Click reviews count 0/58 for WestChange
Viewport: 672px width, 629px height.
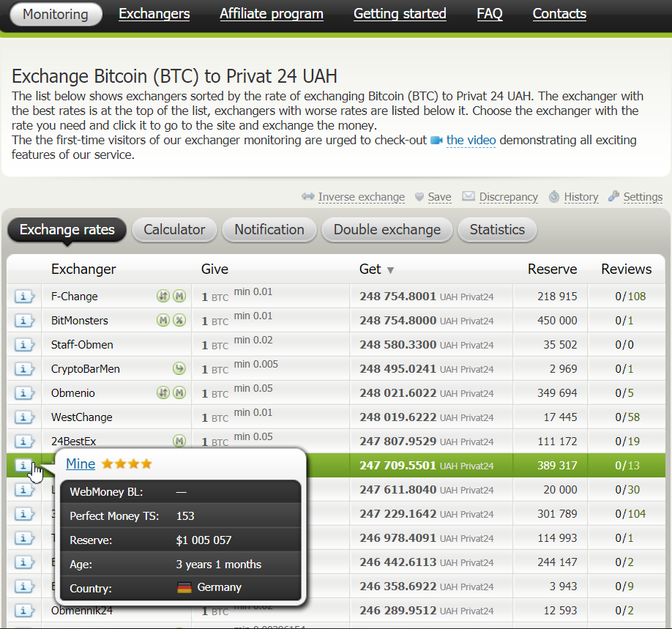tap(627, 417)
